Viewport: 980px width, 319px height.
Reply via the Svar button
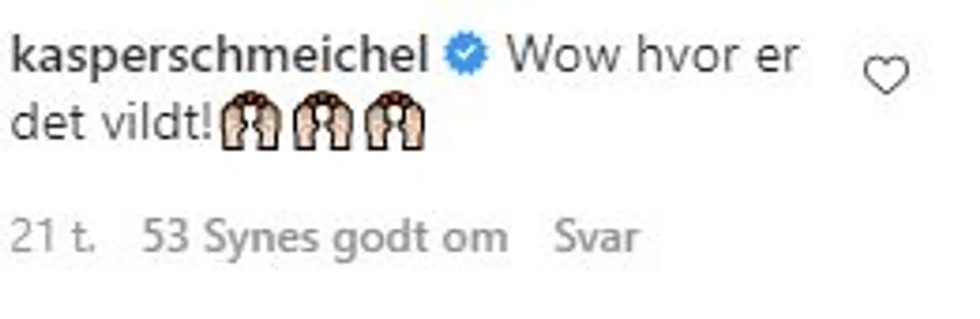596,237
